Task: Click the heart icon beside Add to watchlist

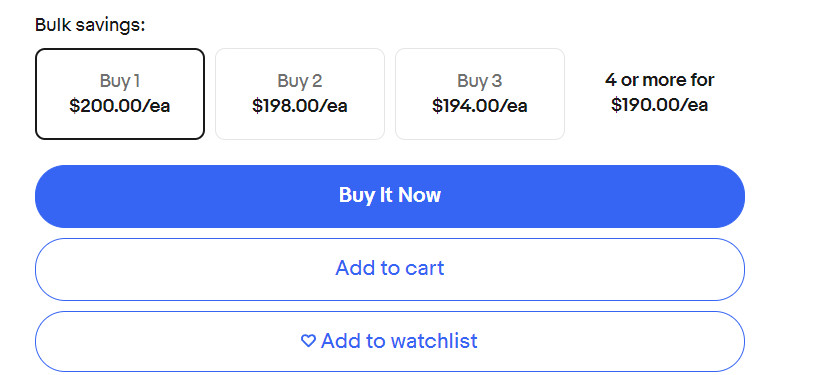Action: tap(308, 341)
